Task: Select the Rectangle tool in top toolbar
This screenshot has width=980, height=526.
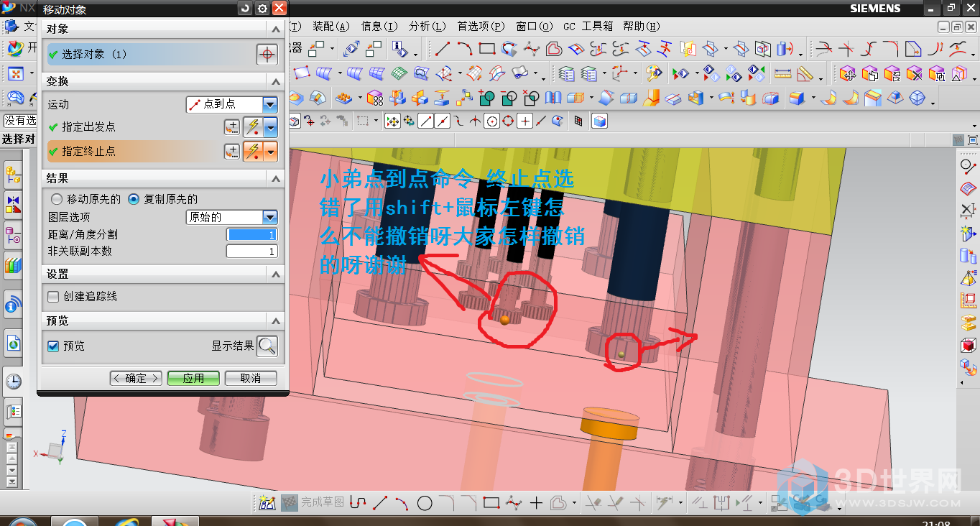Action: point(487,50)
